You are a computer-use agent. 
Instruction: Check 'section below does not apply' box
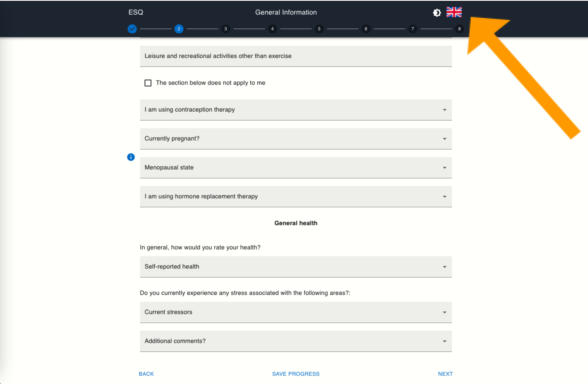148,83
